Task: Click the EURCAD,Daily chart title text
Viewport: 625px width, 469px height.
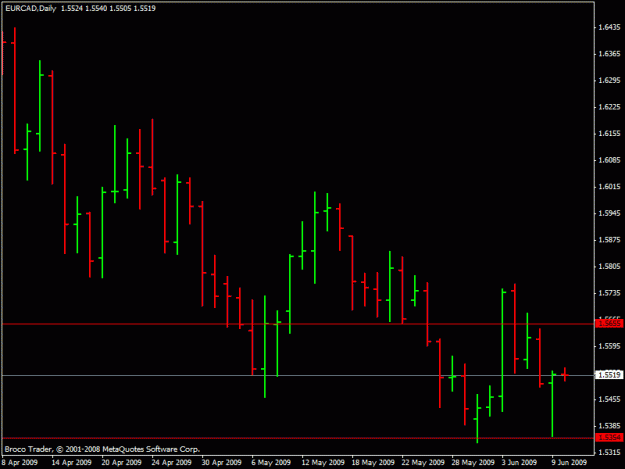Action: click(x=31, y=8)
